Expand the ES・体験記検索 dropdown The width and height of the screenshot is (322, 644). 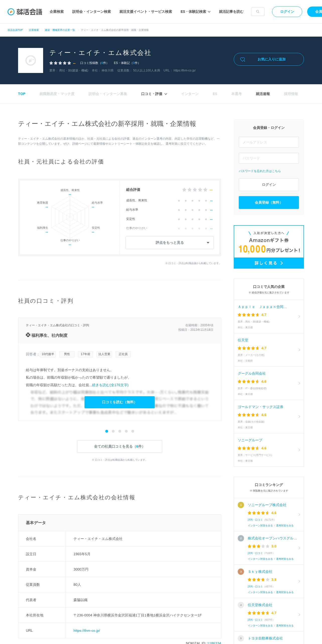195,12
